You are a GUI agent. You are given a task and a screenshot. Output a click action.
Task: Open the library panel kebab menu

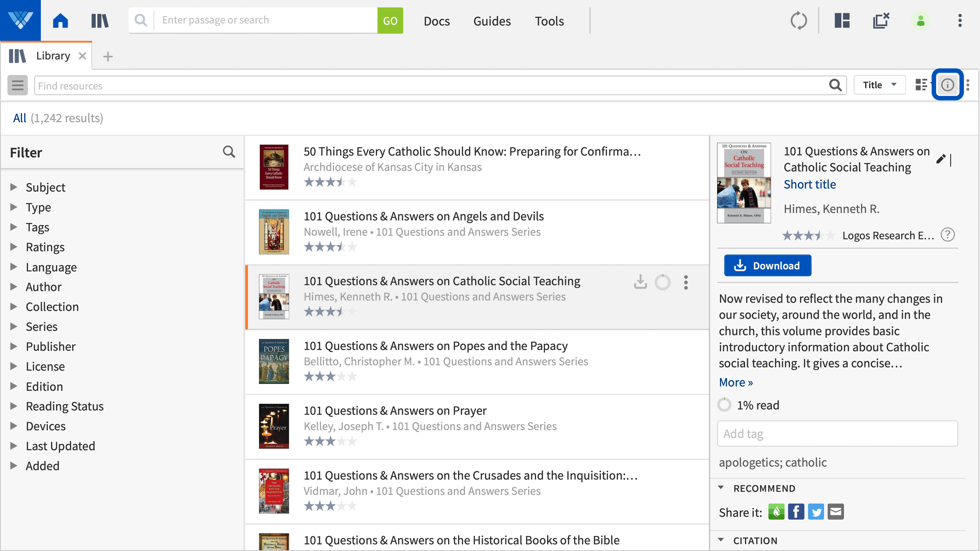click(x=968, y=85)
